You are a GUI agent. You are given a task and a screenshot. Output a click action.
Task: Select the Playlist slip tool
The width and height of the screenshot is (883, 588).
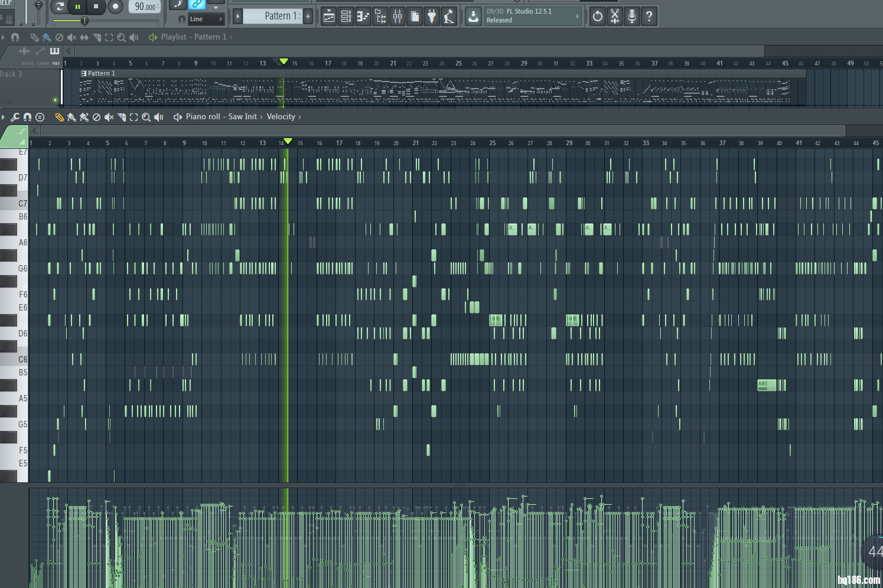click(x=84, y=37)
